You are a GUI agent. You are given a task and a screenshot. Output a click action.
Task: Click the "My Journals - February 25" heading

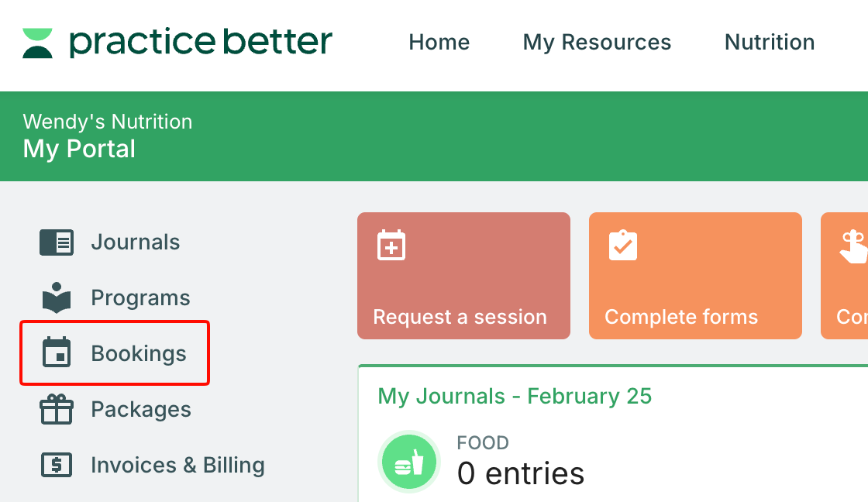515,397
